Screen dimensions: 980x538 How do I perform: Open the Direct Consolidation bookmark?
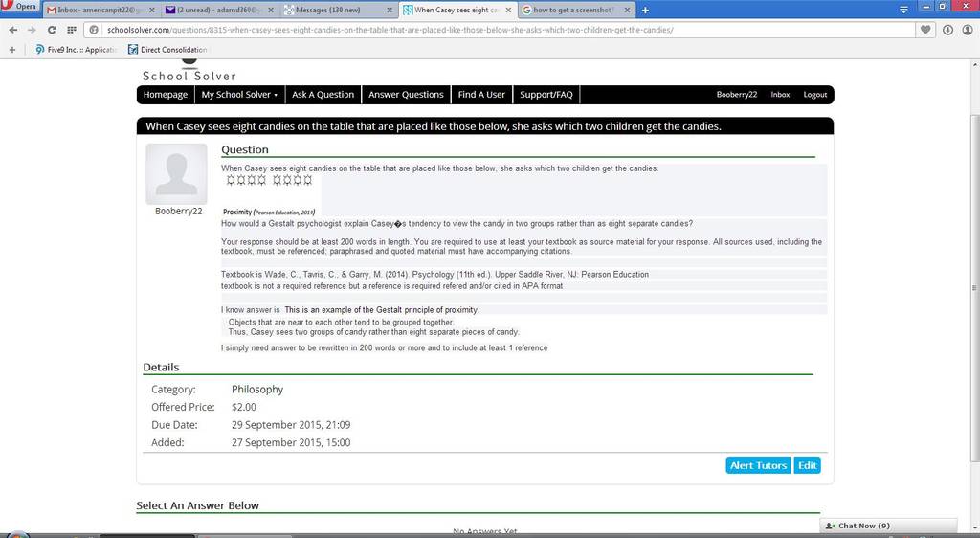(x=167, y=50)
